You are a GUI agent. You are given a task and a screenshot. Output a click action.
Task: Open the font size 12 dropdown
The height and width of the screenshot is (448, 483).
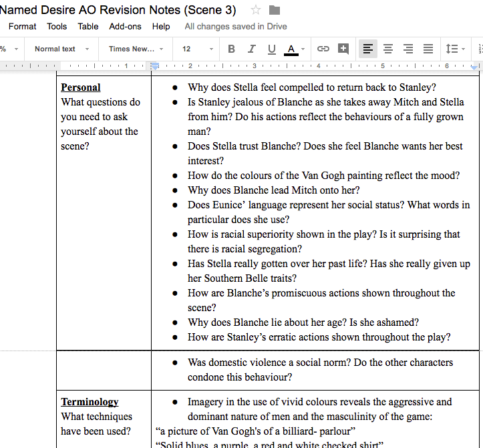coord(198,49)
